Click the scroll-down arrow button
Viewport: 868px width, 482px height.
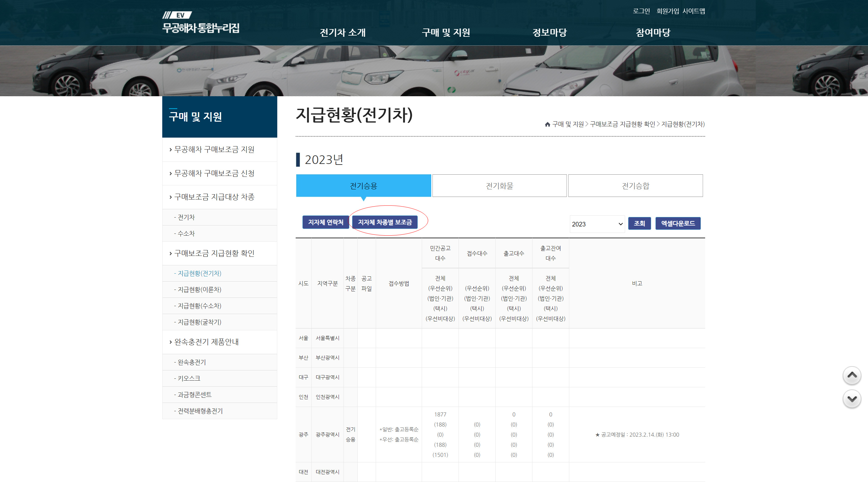[852, 399]
